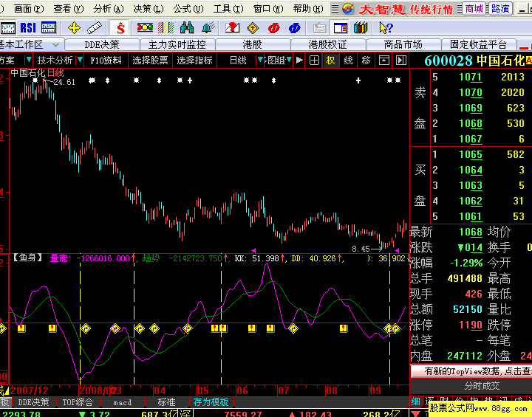Screen dimensions: 532x417
Task: Click the 路演 button
Action: [x=500, y=8]
